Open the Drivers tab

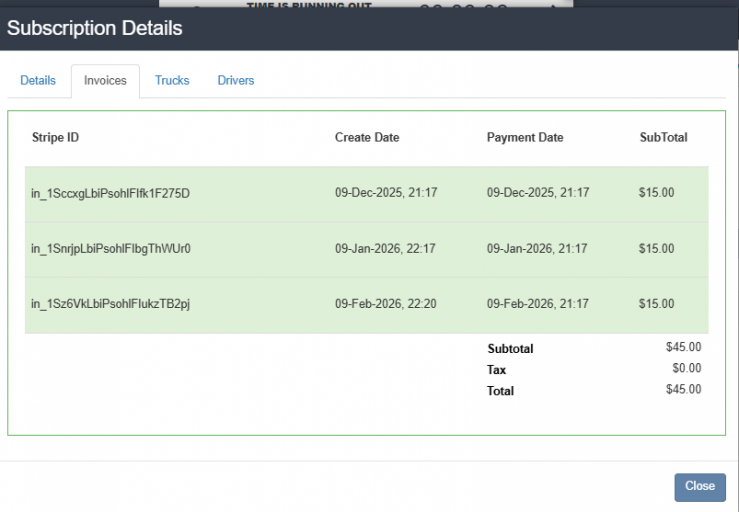[236, 81]
